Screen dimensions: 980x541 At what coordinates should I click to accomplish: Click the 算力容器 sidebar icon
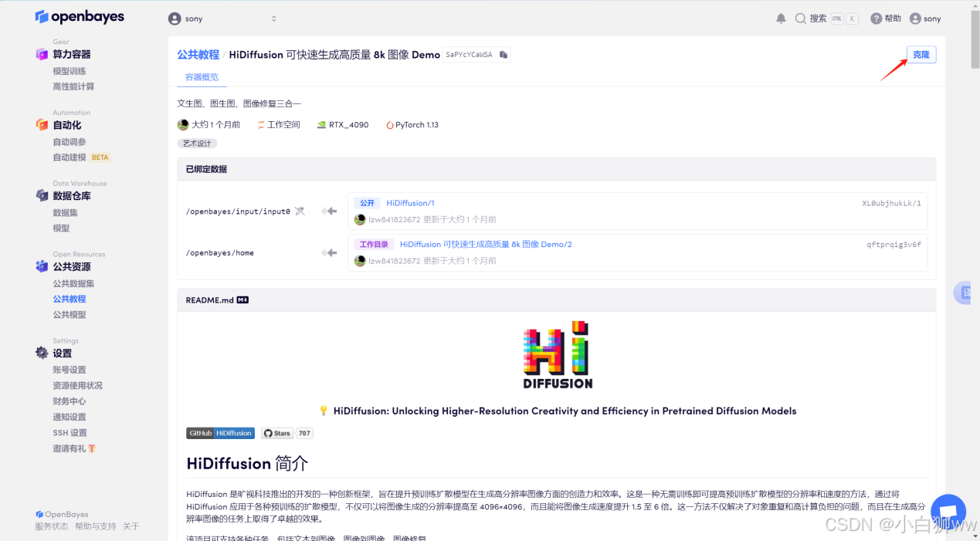pyautogui.click(x=42, y=54)
